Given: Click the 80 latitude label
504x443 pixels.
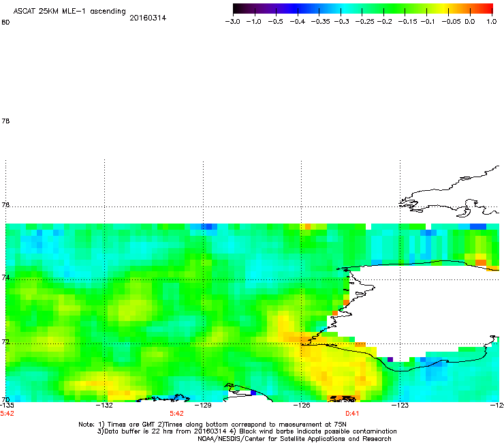Looking at the screenshot, I should point(5,22).
